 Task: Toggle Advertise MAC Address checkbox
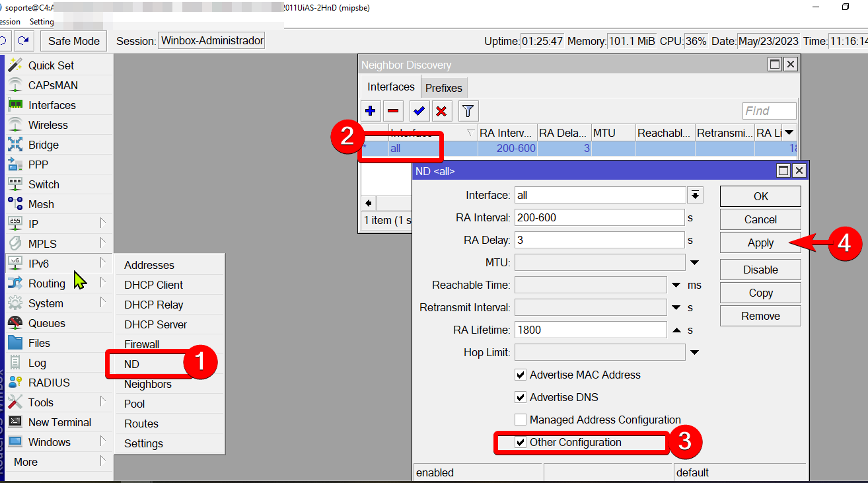pyautogui.click(x=521, y=375)
